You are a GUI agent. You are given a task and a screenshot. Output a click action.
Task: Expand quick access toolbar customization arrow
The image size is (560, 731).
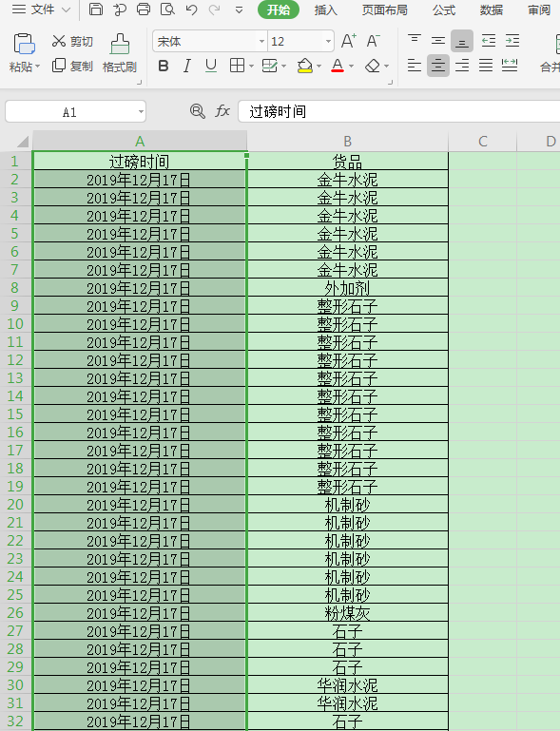239,10
